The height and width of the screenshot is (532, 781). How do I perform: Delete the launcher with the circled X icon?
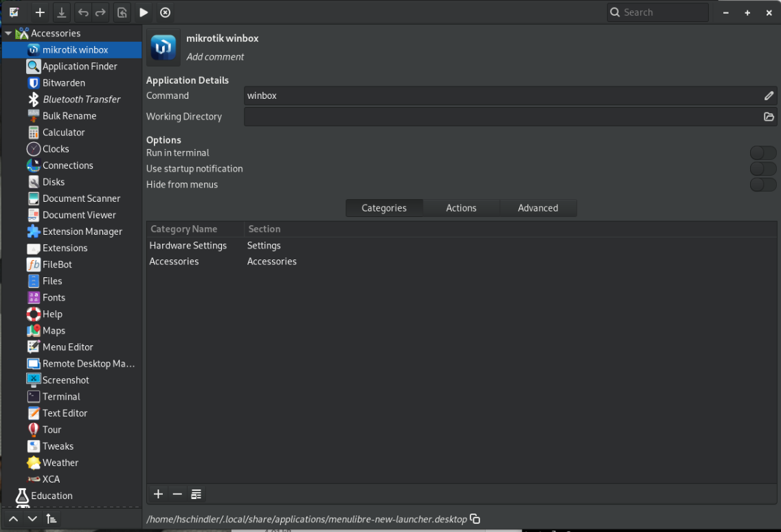tap(166, 12)
